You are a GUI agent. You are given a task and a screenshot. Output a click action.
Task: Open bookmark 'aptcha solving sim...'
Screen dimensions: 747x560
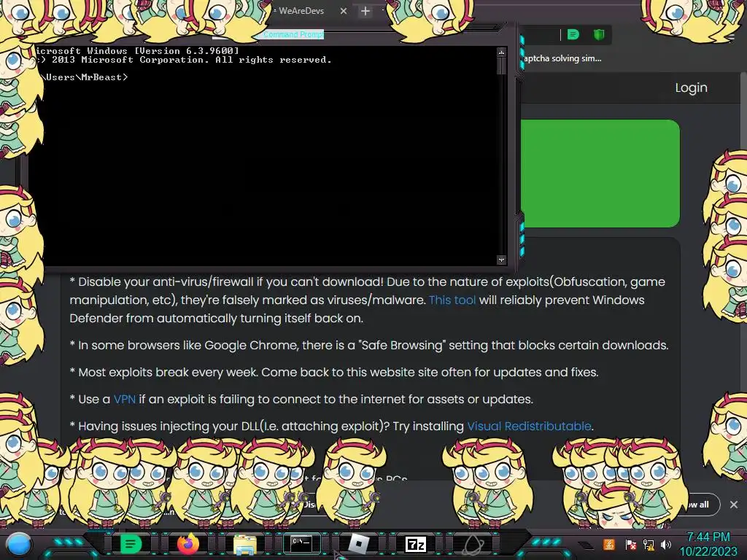pyautogui.click(x=562, y=58)
